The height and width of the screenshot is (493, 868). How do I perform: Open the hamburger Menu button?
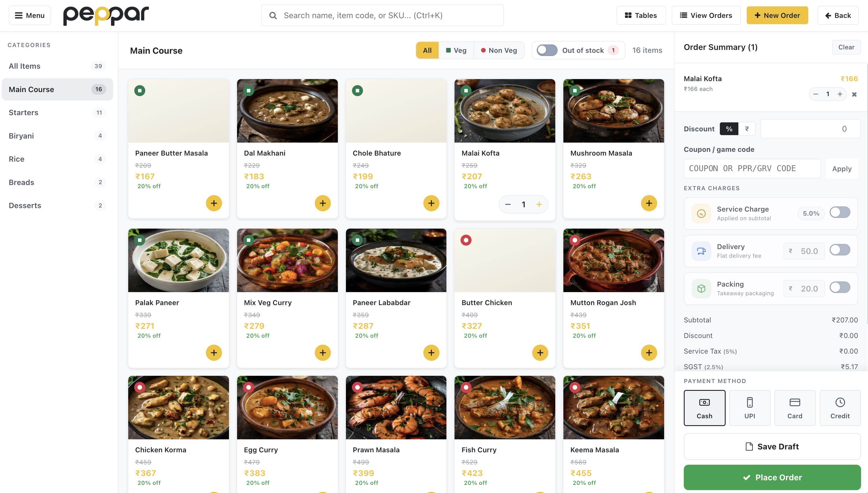click(x=30, y=15)
